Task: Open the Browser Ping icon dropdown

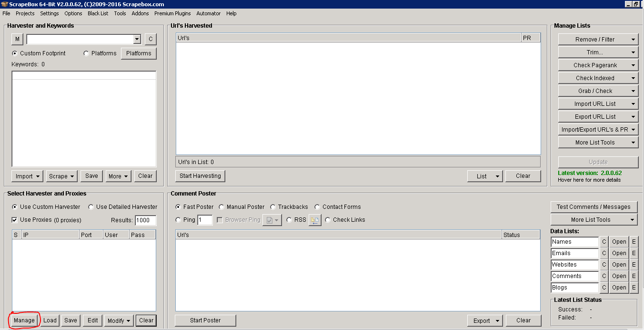Action: [x=272, y=220]
